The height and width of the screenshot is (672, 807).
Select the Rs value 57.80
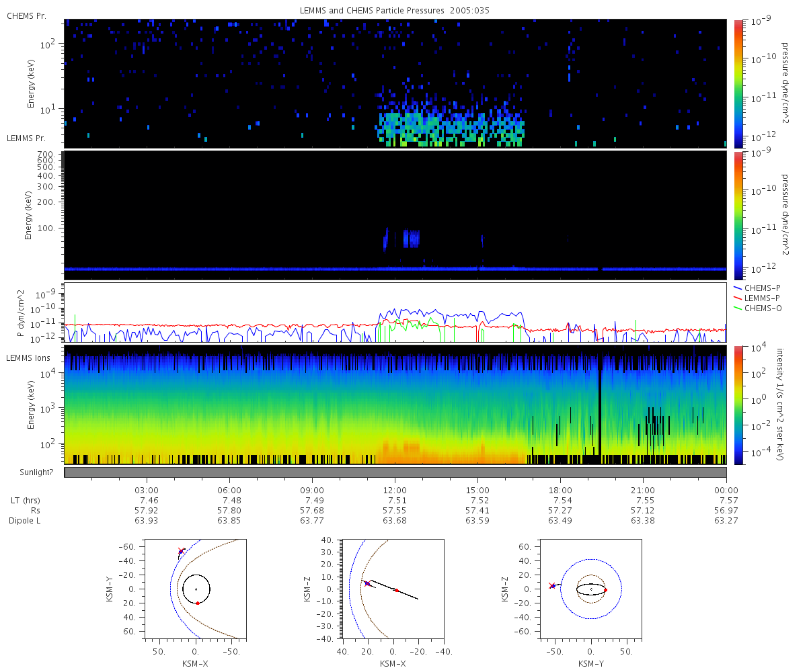pos(230,511)
